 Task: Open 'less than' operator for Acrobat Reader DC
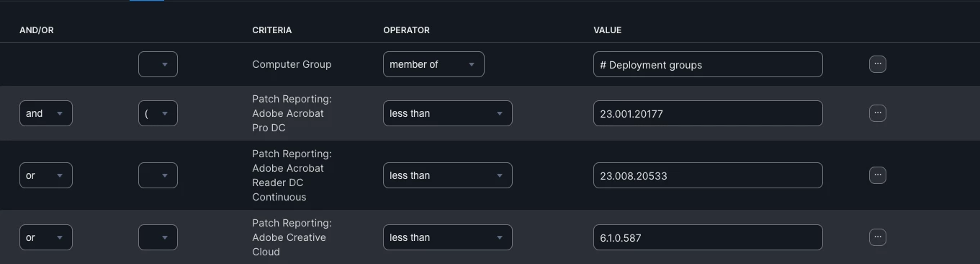(447, 175)
